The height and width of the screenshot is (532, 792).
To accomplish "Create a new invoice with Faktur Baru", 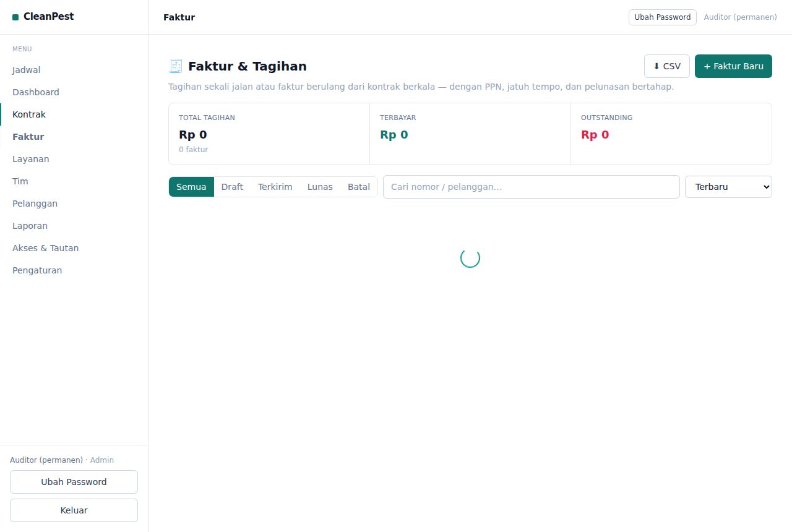I will [x=733, y=66].
